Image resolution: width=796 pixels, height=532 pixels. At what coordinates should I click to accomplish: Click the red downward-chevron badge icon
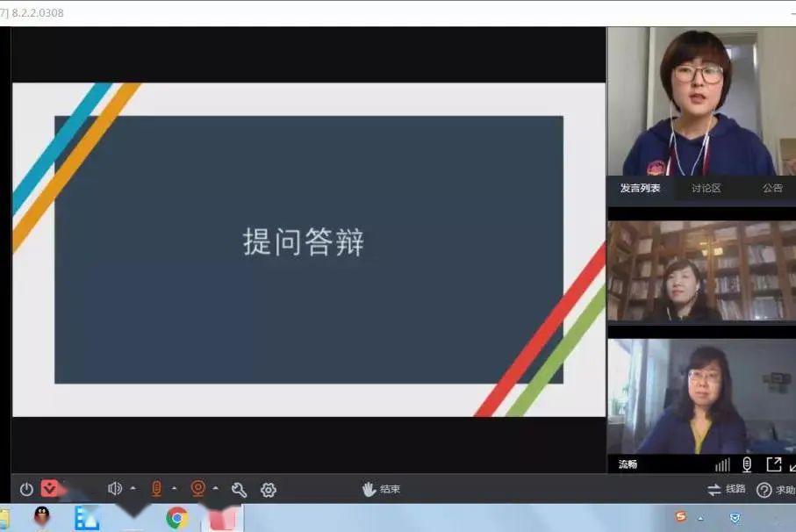pyautogui.click(x=49, y=488)
